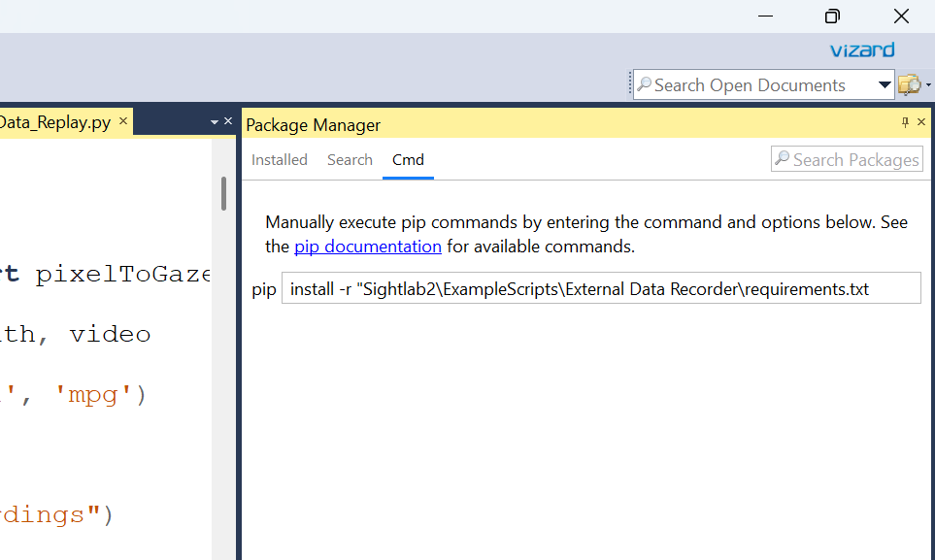Open the dropdown beside the folder search icon
This screenshot has height=560, width=935.
click(x=928, y=85)
